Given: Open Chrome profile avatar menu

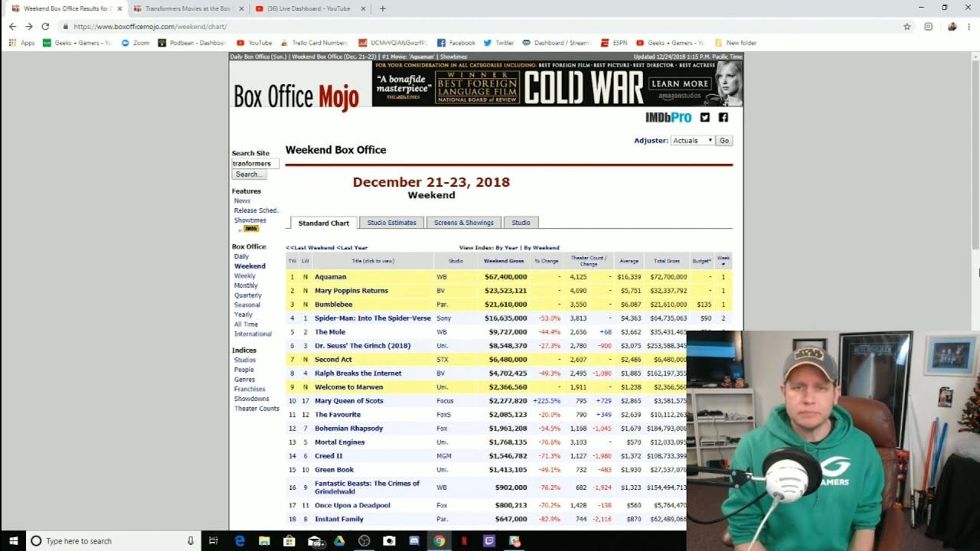Looking at the screenshot, I should (x=952, y=26).
